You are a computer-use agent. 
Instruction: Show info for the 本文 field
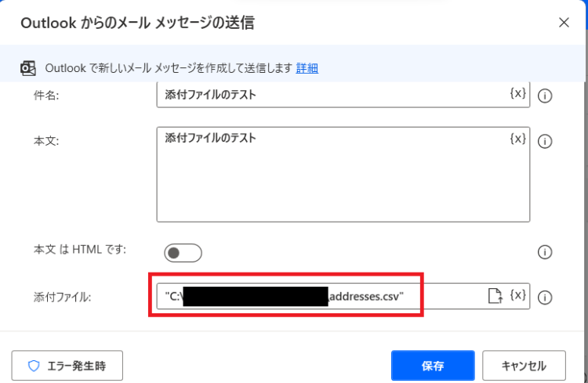545,141
